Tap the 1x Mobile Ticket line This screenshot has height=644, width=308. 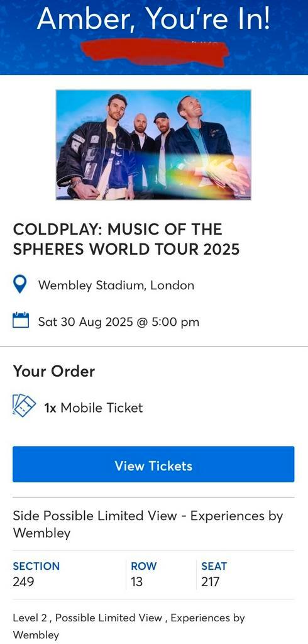point(94,408)
